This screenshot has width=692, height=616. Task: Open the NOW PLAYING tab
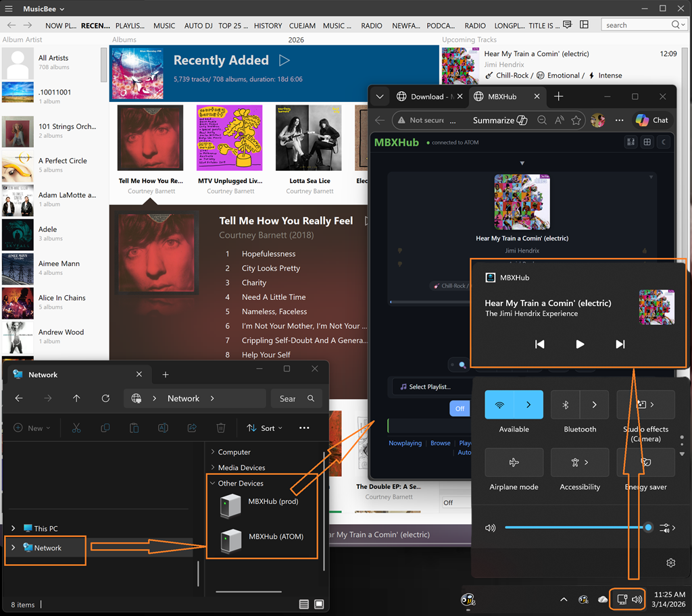tap(61, 26)
